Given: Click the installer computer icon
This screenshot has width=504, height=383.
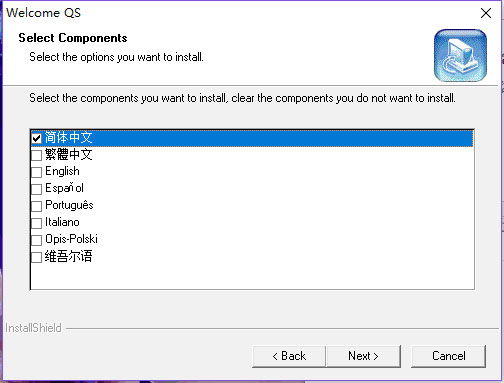Looking at the screenshot, I should pos(460,55).
